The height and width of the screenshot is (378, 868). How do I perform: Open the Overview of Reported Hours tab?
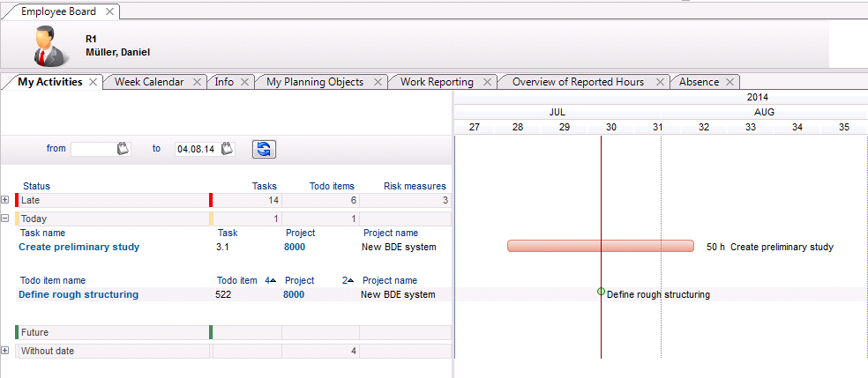[578, 82]
